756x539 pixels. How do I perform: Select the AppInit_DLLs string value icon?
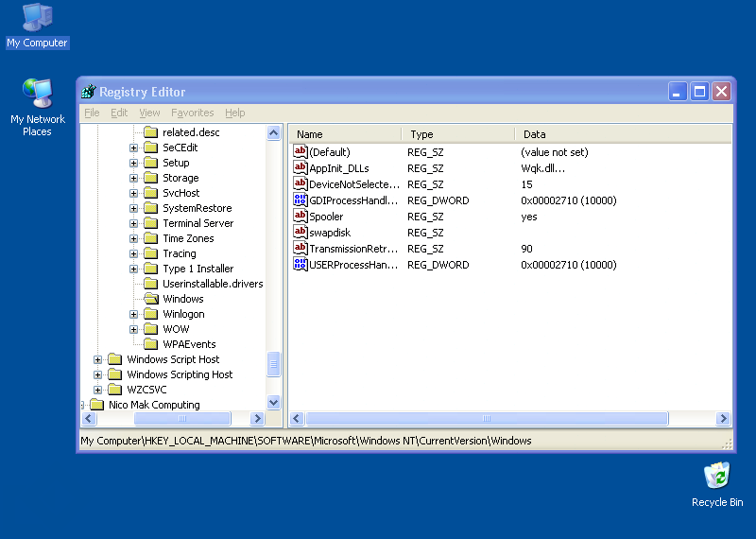pos(300,168)
